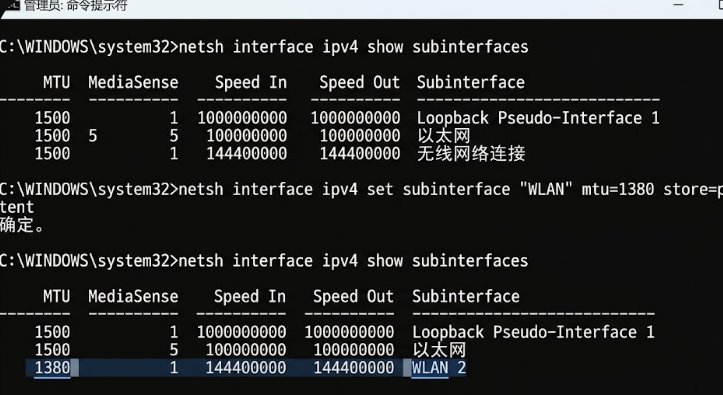723x395 pixels.
Task: Click 以太网 in the first table
Action: (444, 136)
